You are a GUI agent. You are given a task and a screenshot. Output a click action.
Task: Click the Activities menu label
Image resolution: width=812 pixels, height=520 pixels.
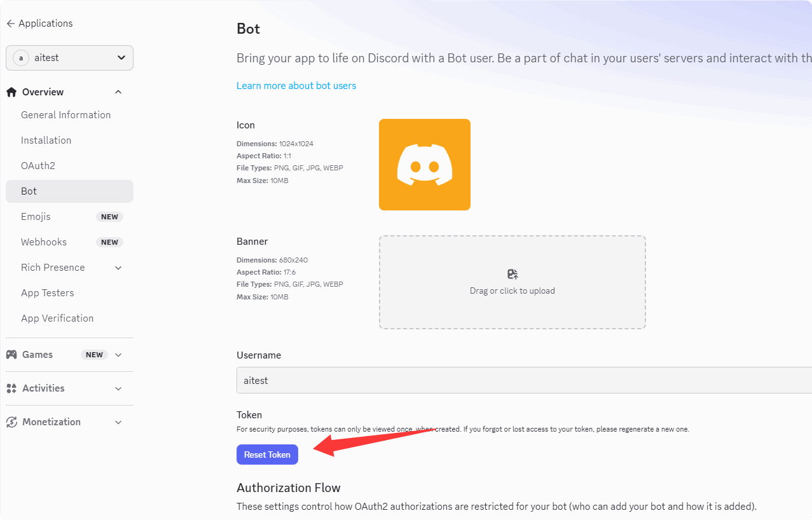tap(43, 388)
